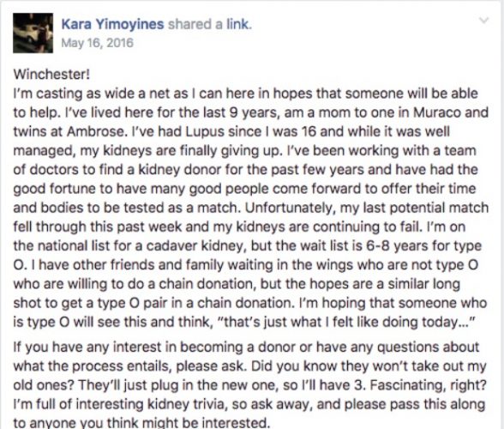Image resolution: width=504 pixels, height=429 pixels.
Task: Click the "Winchester!" greeting line
Action: pos(51,75)
